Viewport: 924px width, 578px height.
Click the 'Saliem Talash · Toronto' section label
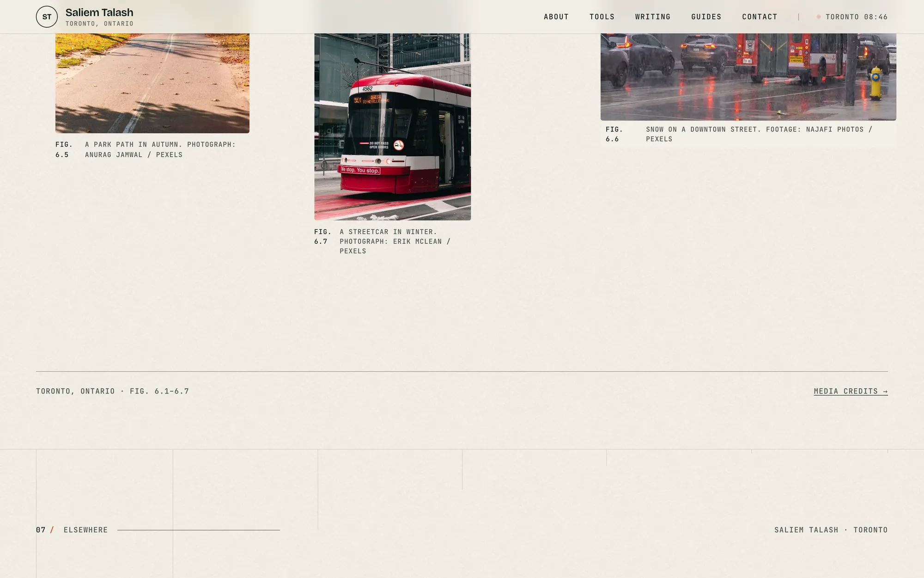[831, 530]
